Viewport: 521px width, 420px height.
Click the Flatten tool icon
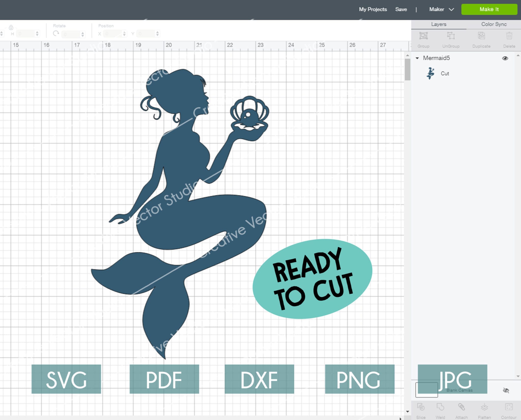(x=484, y=407)
